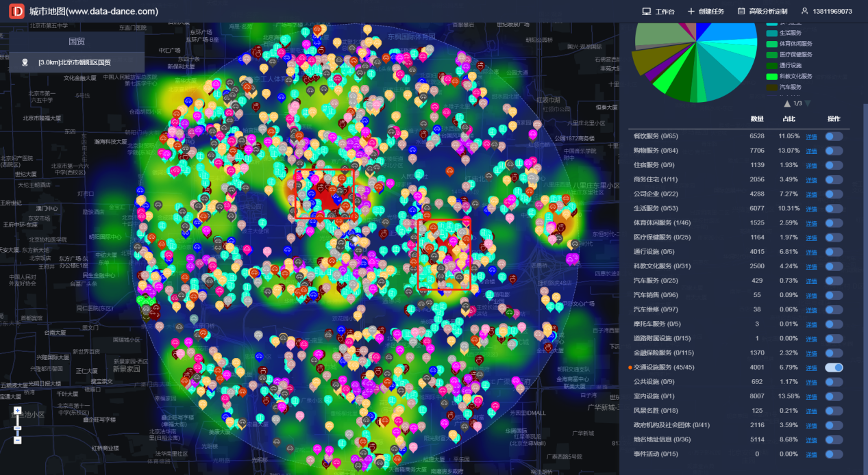868x475 pixels.
Task: Go to next legend page arrow
Action: click(808, 103)
